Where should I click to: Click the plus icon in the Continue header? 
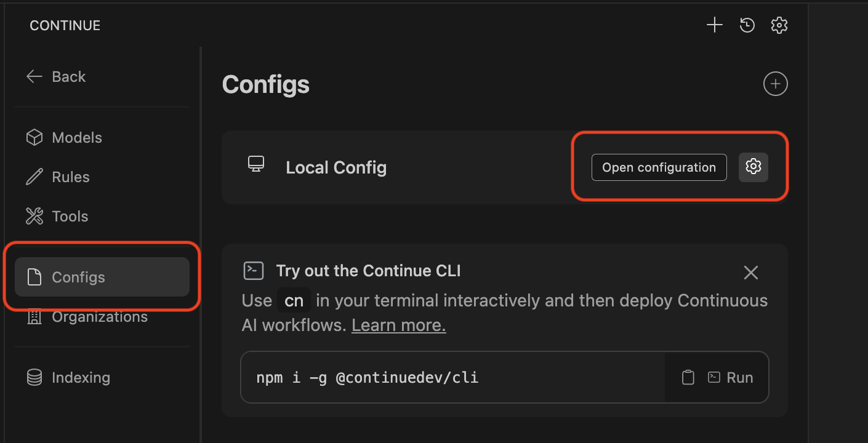pyautogui.click(x=714, y=25)
